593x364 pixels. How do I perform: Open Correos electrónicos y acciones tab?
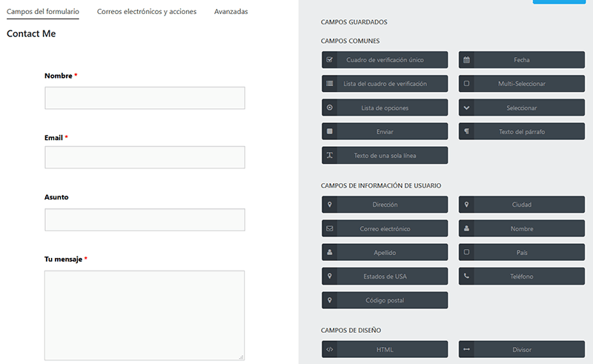(147, 11)
